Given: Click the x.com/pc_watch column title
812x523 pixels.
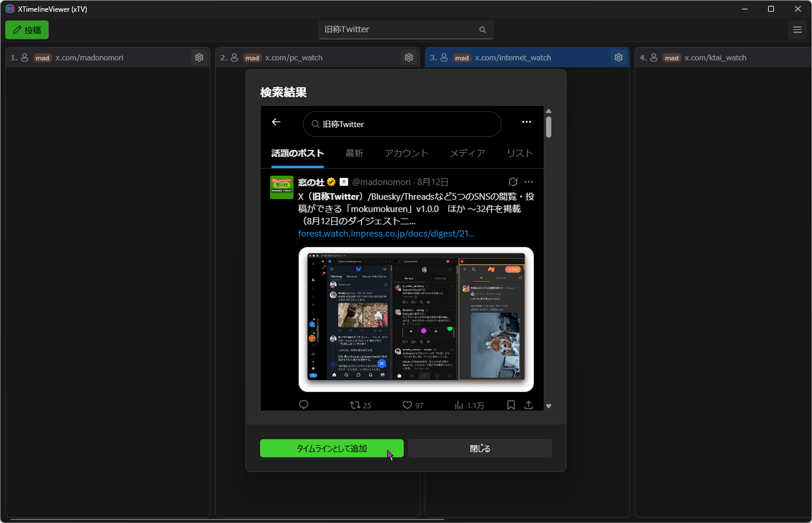Looking at the screenshot, I should pyautogui.click(x=294, y=58).
